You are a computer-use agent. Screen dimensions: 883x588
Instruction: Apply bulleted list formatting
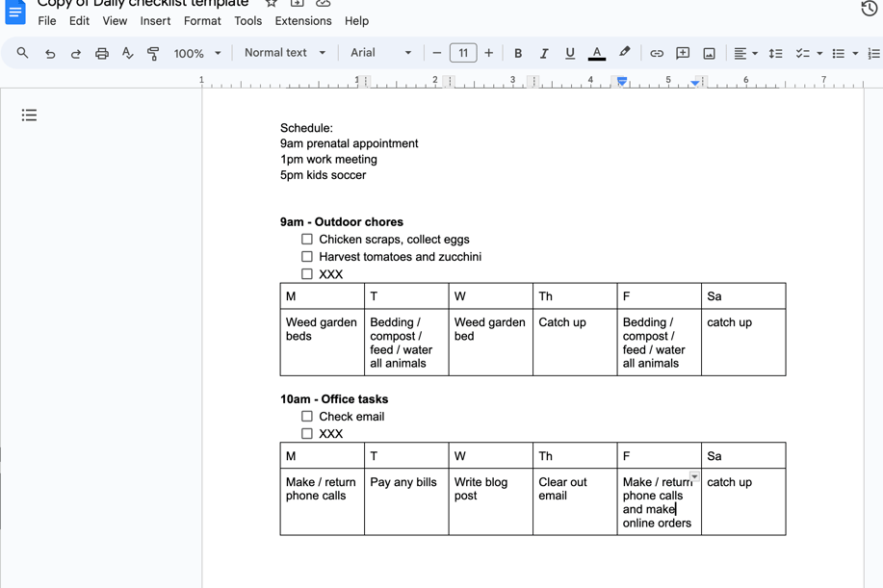[839, 54]
